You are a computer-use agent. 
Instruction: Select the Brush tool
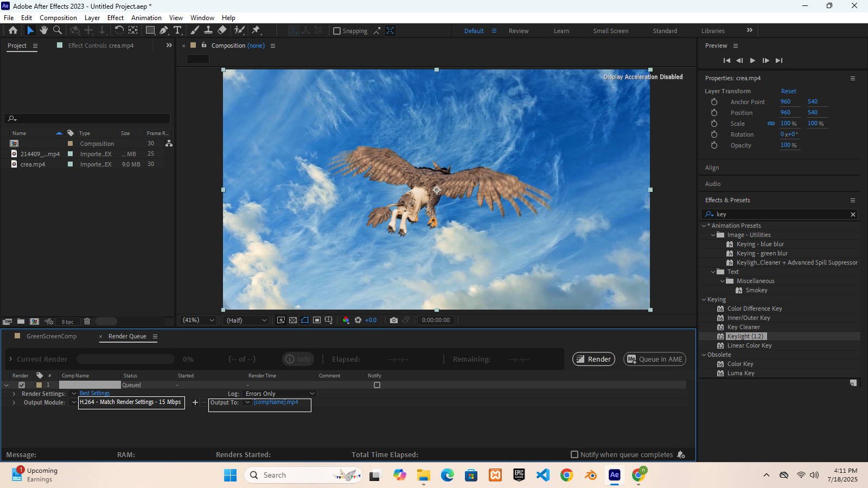pos(195,30)
